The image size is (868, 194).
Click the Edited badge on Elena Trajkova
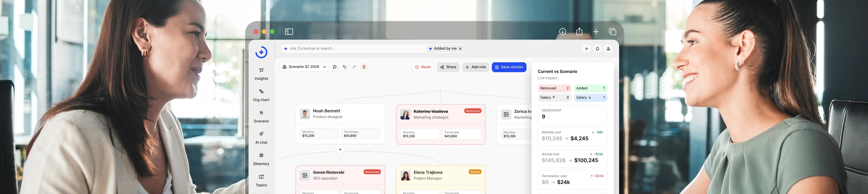[475, 172]
